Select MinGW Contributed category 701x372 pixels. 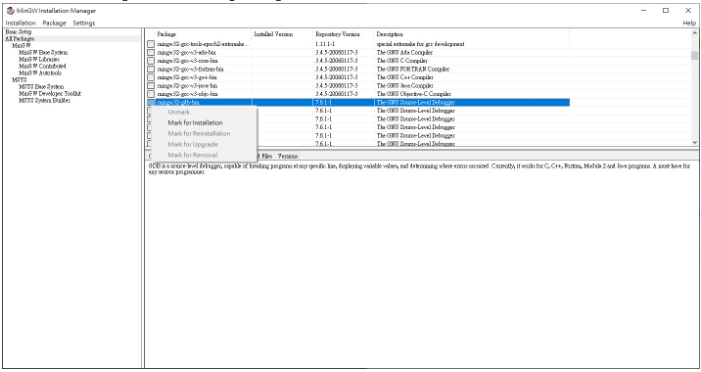pos(42,66)
